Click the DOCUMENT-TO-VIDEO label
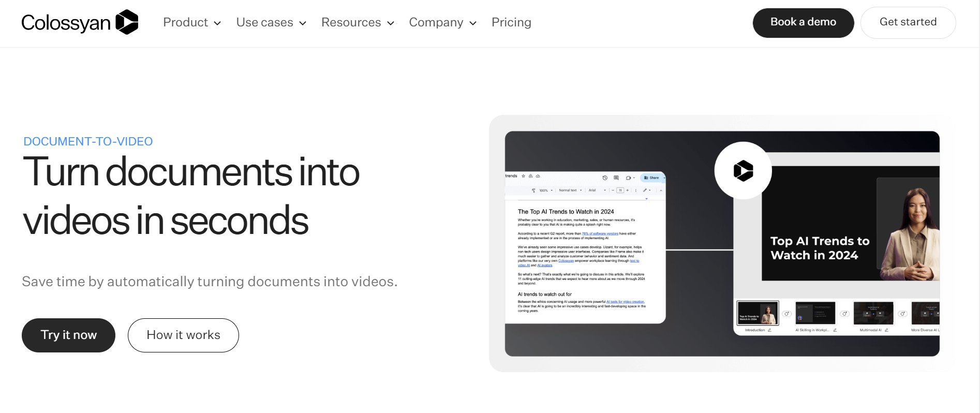This screenshot has height=413, width=980. point(88,141)
